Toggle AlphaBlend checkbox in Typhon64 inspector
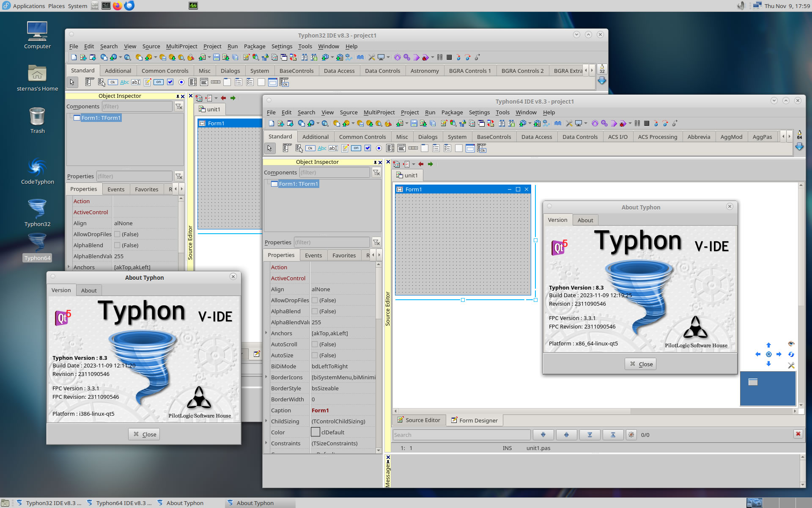Viewport: 812px width, 508px height. pyautogui.click(x=315, y=311)
